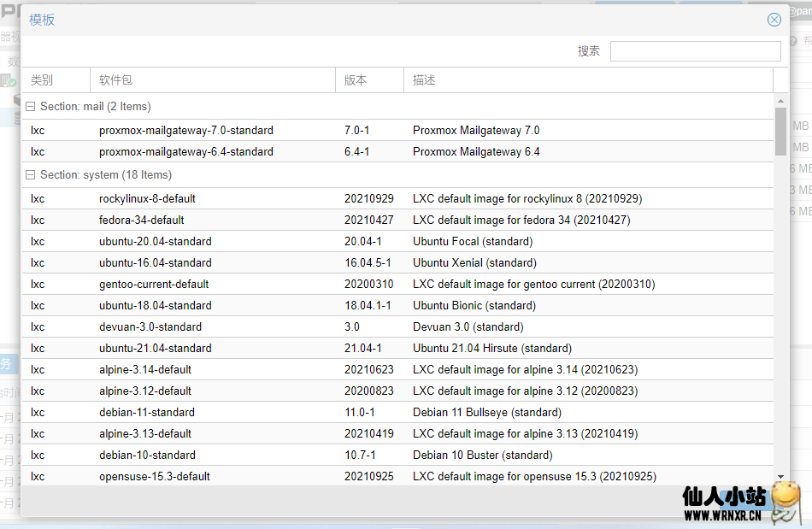Viewport: 812px width, 529px height.
Task: Collapse the Section: system group
Action: [31, 175]
